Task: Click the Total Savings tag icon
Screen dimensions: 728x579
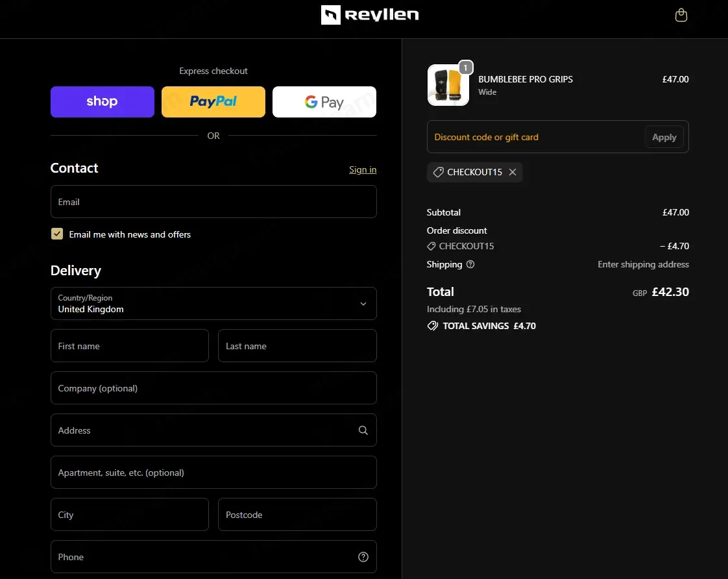Action: click(432, 326)
